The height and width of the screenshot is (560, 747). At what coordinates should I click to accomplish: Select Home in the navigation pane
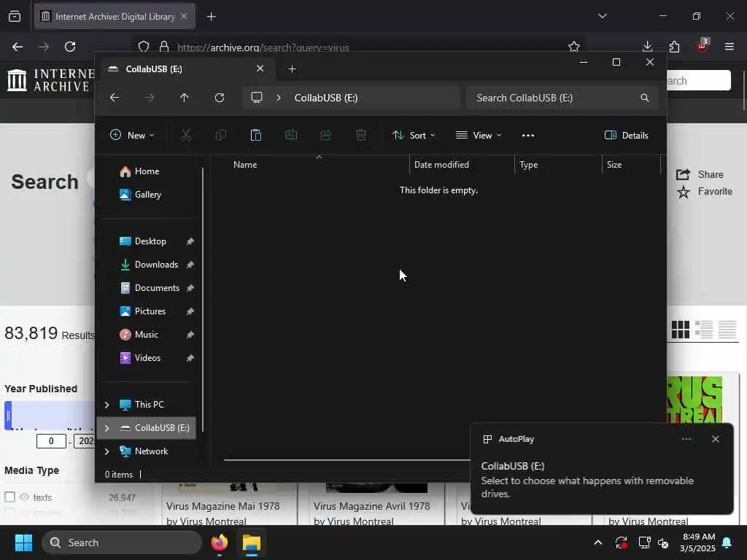pyautogui.click(x=147, y=171)
